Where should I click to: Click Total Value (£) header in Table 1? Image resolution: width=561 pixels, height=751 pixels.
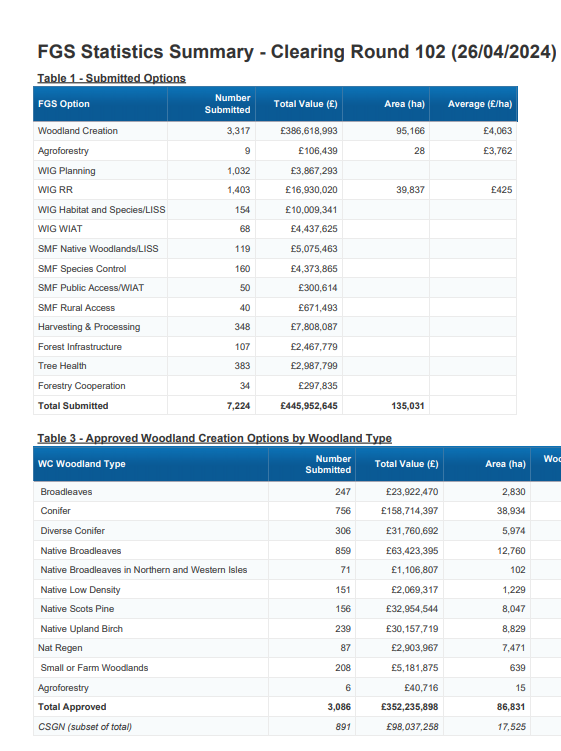pyautogui.click(x=306, y=104)
